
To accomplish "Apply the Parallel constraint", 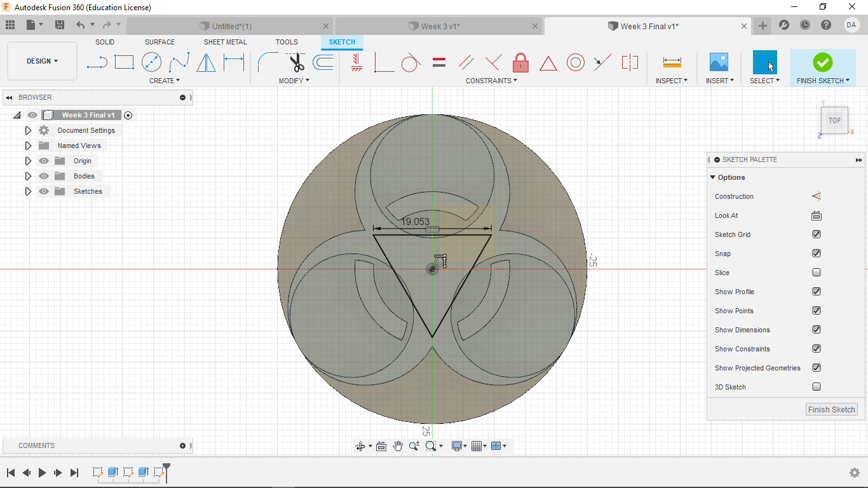I will pyautogui.click(x=466, y=62).
